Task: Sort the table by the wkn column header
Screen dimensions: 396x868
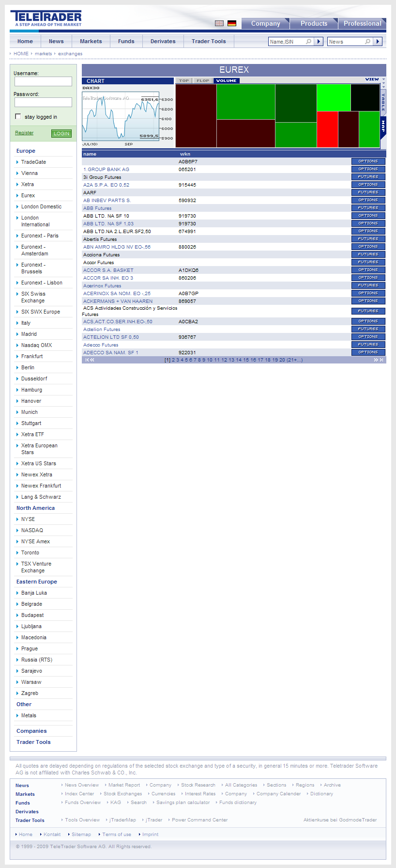Action: 185,154
